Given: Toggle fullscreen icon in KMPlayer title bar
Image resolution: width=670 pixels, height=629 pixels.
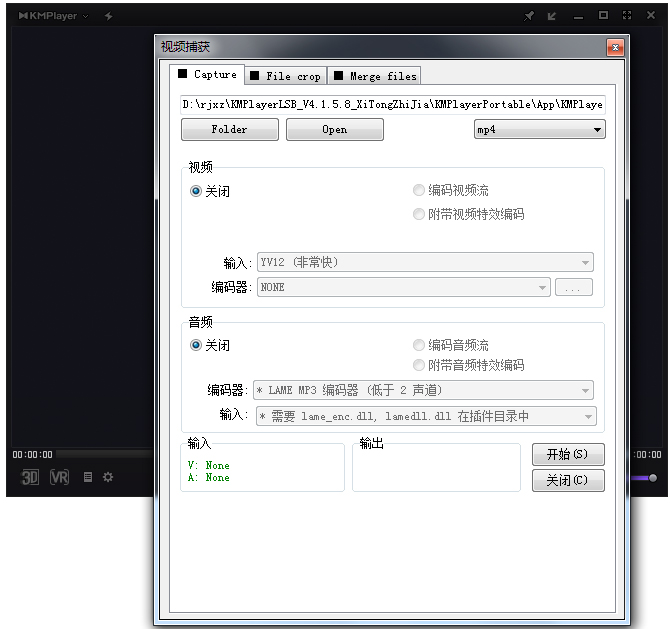Looking at the screenshot, I should [627, 16].
